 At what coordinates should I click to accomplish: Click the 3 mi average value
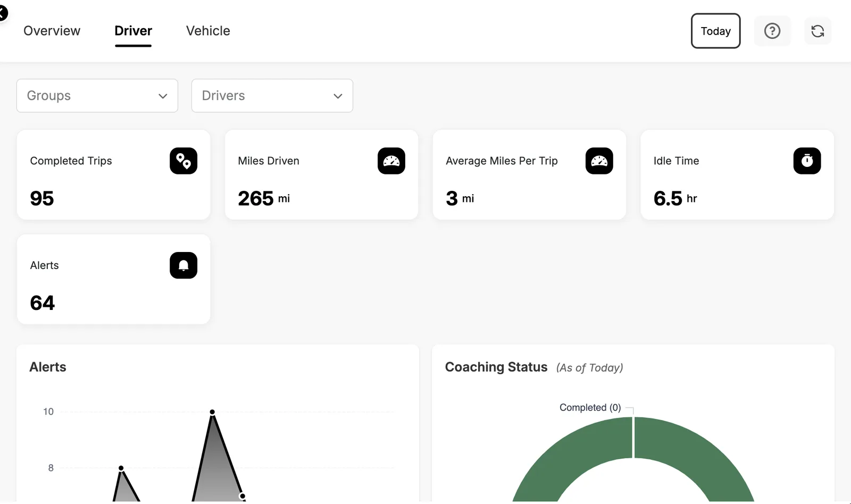coord(460,198)
